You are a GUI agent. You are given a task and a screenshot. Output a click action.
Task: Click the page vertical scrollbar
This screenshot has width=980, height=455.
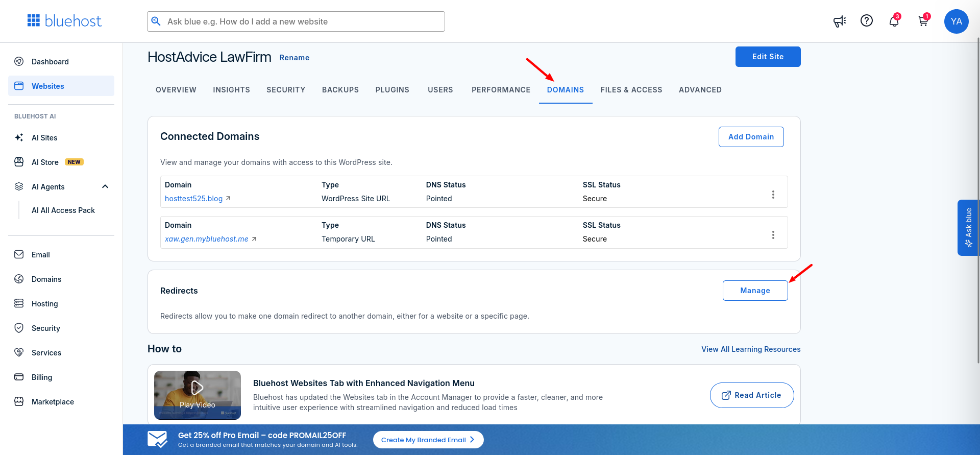977,199
